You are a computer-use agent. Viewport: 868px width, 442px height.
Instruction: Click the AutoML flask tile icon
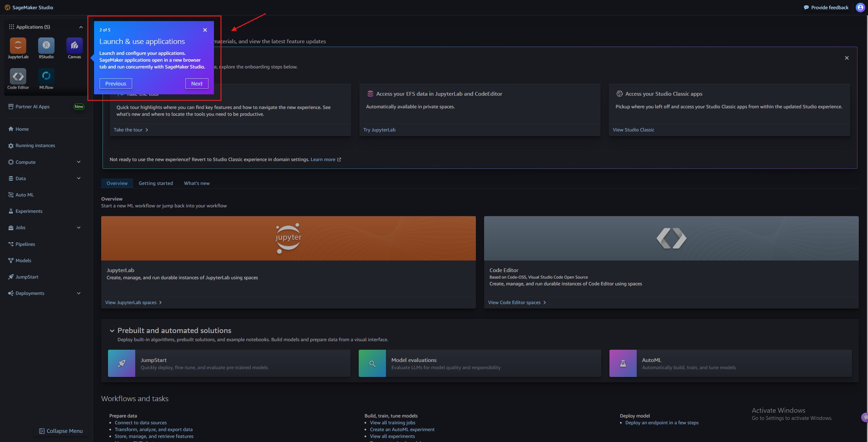pos(623,363)
